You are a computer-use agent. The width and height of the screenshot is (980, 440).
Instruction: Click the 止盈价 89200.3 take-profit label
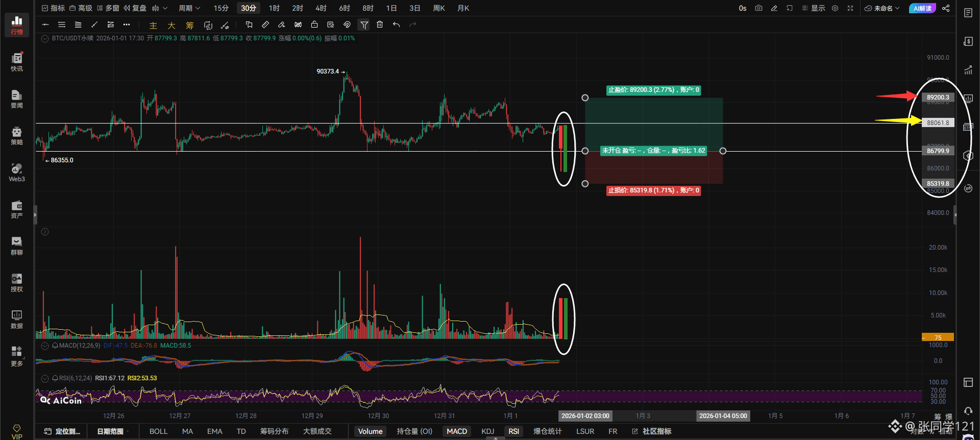(653, 90)
